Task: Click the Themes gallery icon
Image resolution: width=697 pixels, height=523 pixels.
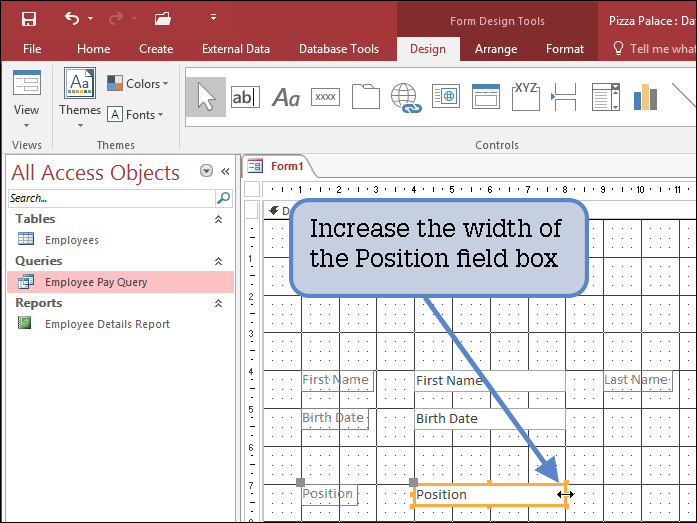Action: (x=80, y=83)
